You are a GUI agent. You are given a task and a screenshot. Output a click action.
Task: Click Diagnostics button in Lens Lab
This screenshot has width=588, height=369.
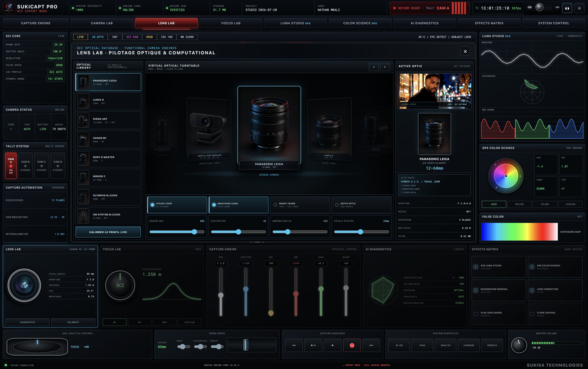27,322
